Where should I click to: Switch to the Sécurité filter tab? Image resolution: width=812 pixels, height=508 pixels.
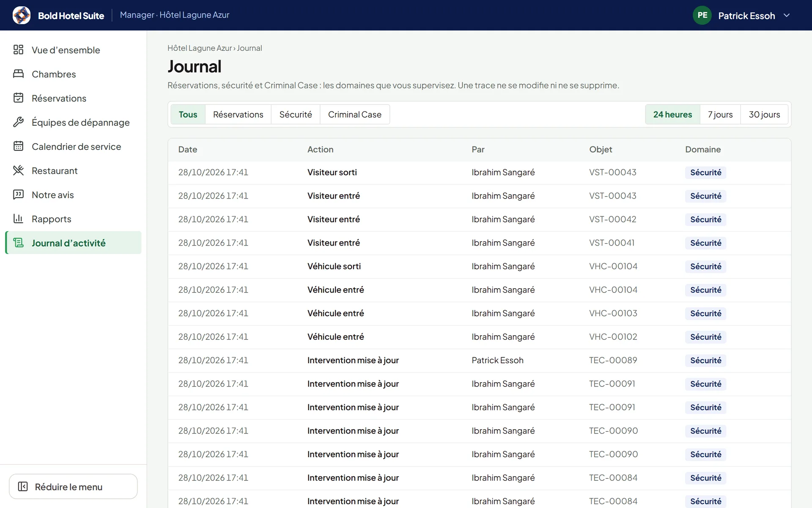click(296, 114)
